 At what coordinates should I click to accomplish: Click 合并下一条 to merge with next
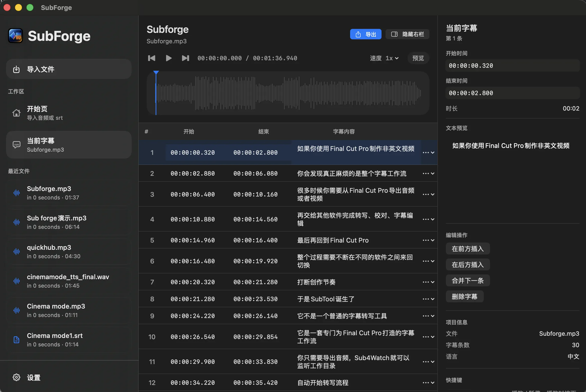point(467,280)
